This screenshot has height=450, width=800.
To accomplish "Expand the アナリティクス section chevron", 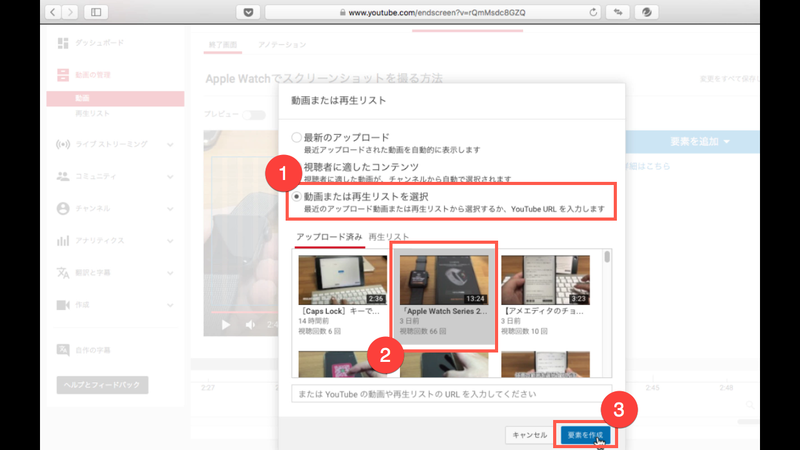I will (x=170, y=241).
